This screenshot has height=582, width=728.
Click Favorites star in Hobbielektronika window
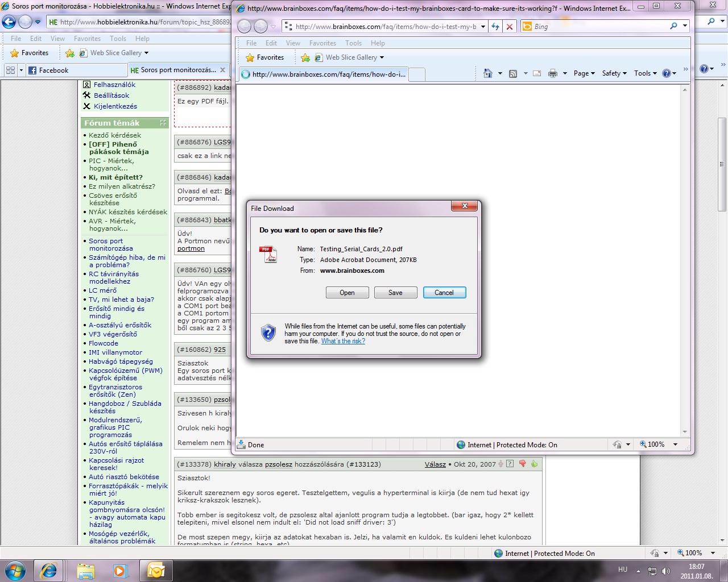[30, 53]
